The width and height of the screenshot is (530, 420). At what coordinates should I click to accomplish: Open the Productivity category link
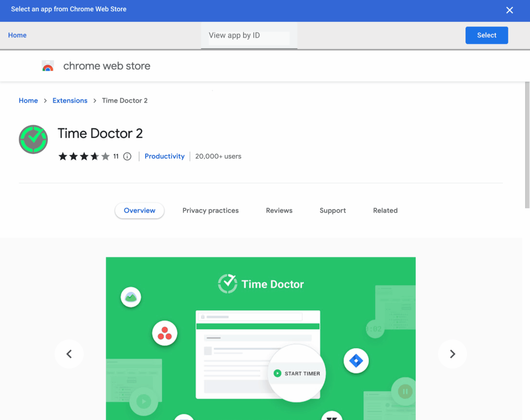pos(165,156)
